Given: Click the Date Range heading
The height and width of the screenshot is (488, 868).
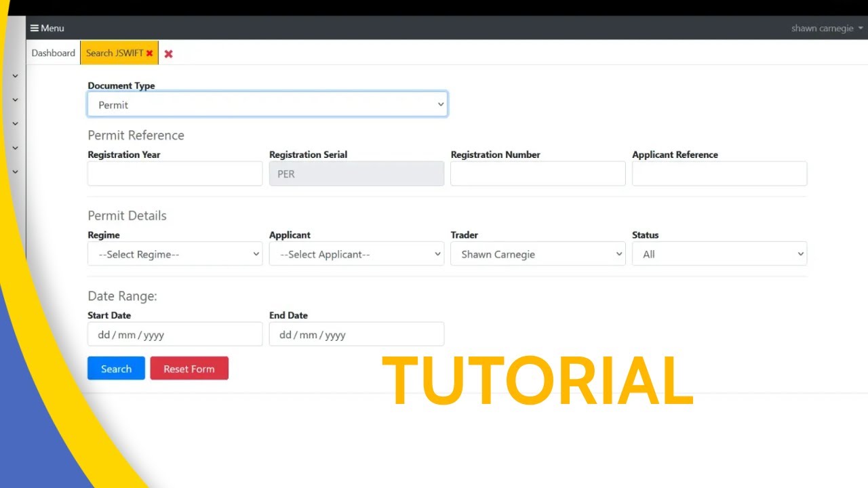Looking at the screenshot, I should (x=122, y=296).
